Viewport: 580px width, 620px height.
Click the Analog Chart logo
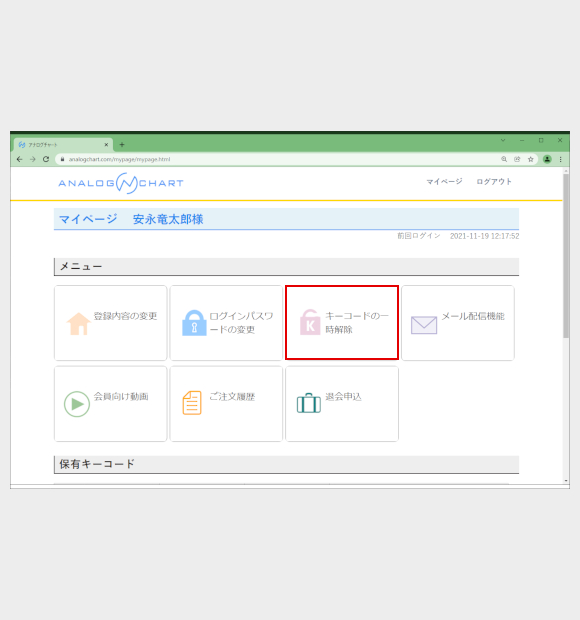pos(121,183)
